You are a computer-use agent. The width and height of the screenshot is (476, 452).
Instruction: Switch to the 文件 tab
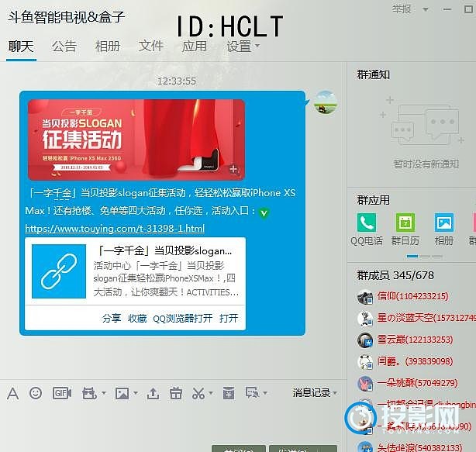(x=151, y=46)
